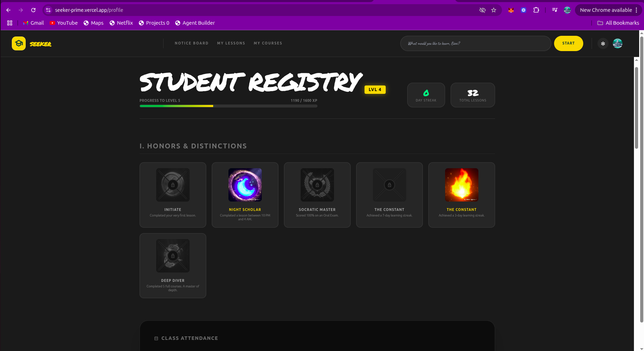This screenshot has height=351, width=644.
Task: Open the Gmail bookmark
Action: point(33,23)
